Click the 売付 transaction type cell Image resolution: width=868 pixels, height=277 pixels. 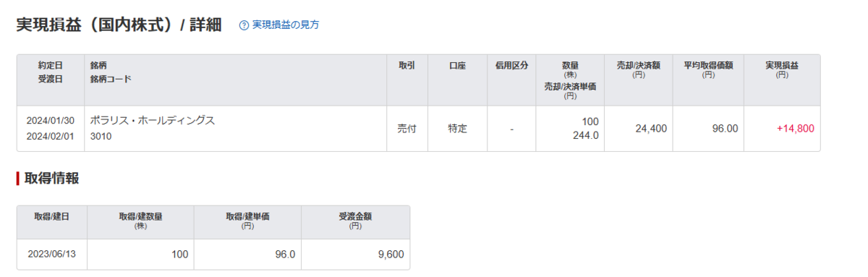click(x=407, y=129)
